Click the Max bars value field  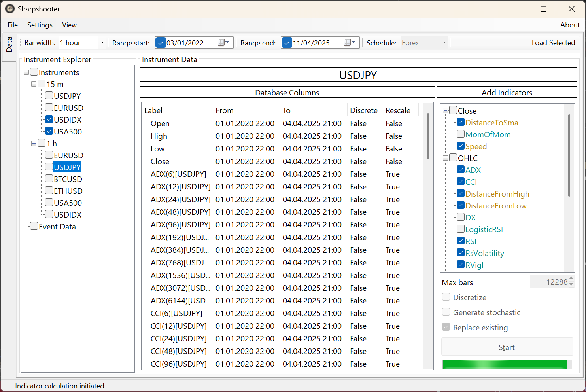[549, 282]
